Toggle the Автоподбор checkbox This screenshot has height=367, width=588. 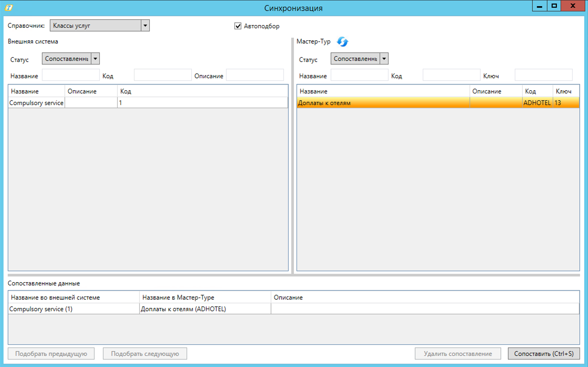(x=238, y=26)
